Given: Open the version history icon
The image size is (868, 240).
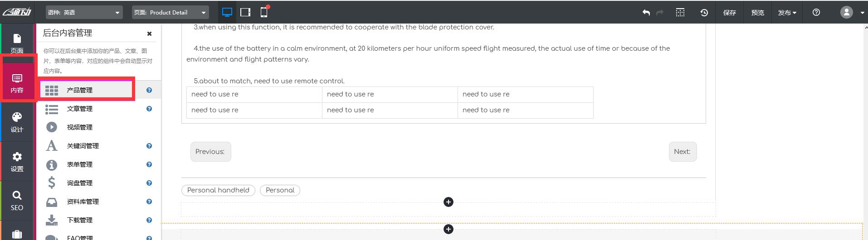Looking at the screenshot, I should tap(704, 13).
